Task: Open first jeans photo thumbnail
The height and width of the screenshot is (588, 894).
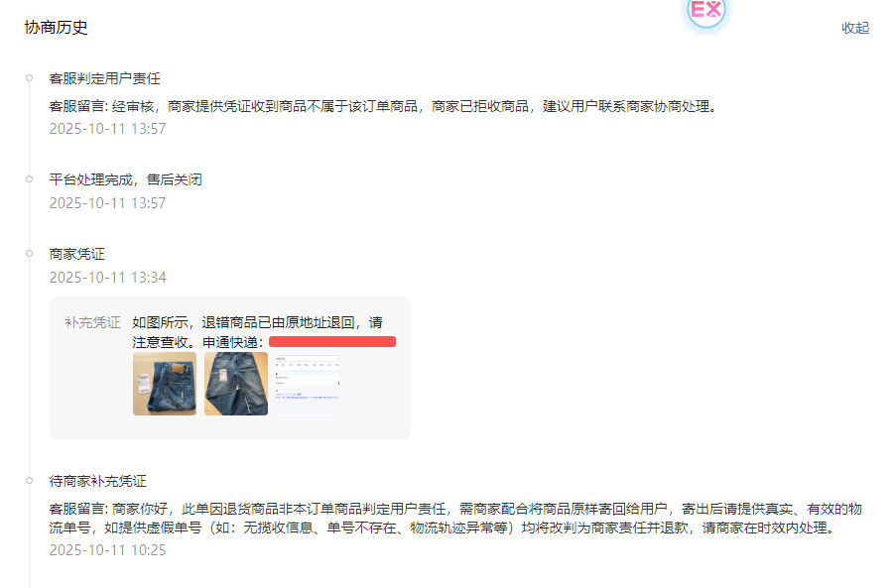Action: tap(165, 384)
